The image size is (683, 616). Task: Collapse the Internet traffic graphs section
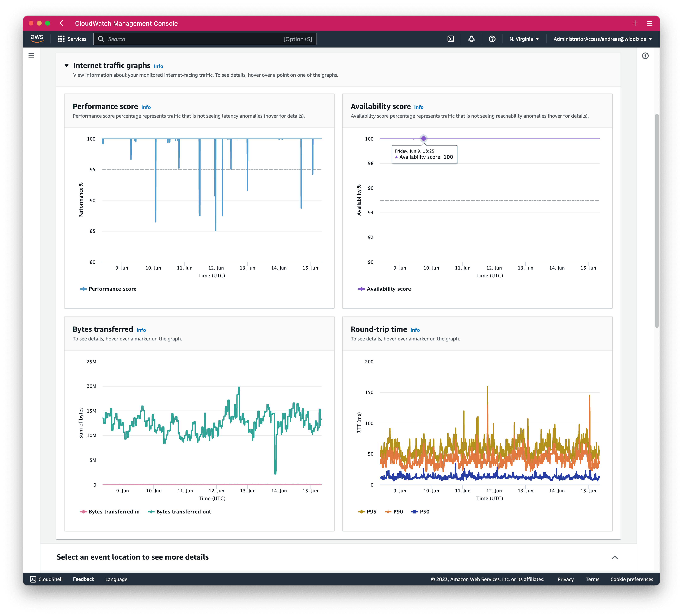[x=67, y=65]
